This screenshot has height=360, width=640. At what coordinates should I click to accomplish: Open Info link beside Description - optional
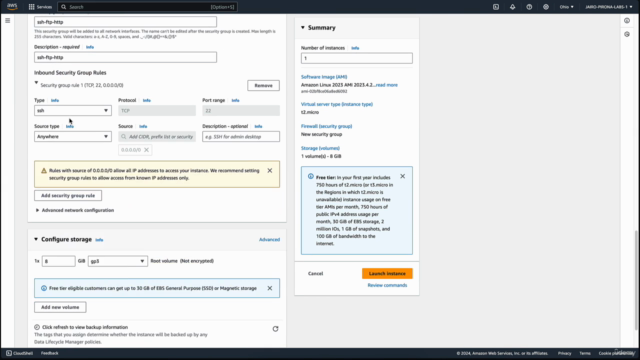258,127
